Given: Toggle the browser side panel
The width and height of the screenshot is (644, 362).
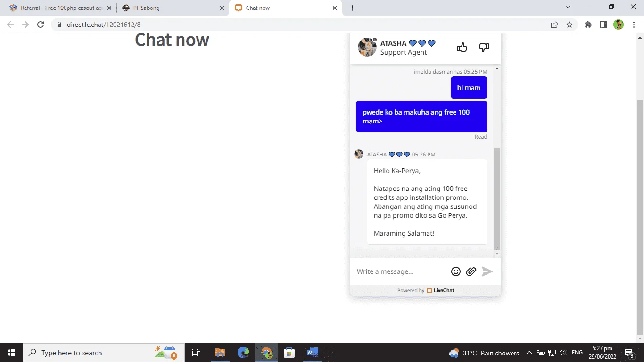Looking at the screenshot, I should point(603,25).
